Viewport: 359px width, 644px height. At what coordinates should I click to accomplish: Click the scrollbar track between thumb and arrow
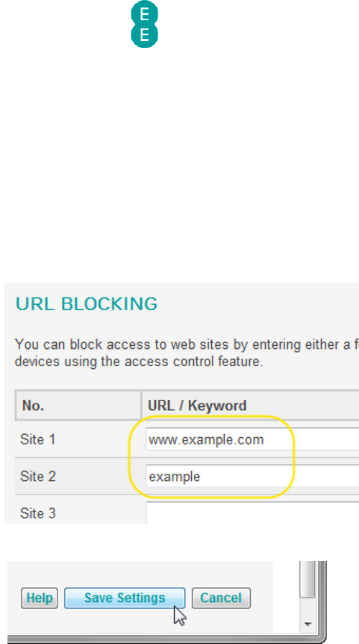(x=308, y=608)
